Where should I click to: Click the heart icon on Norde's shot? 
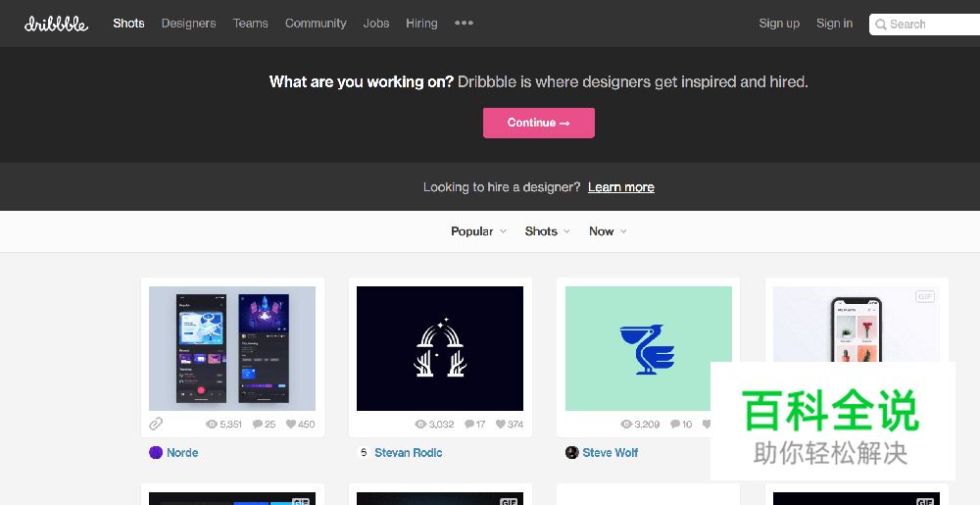(290, 425)
